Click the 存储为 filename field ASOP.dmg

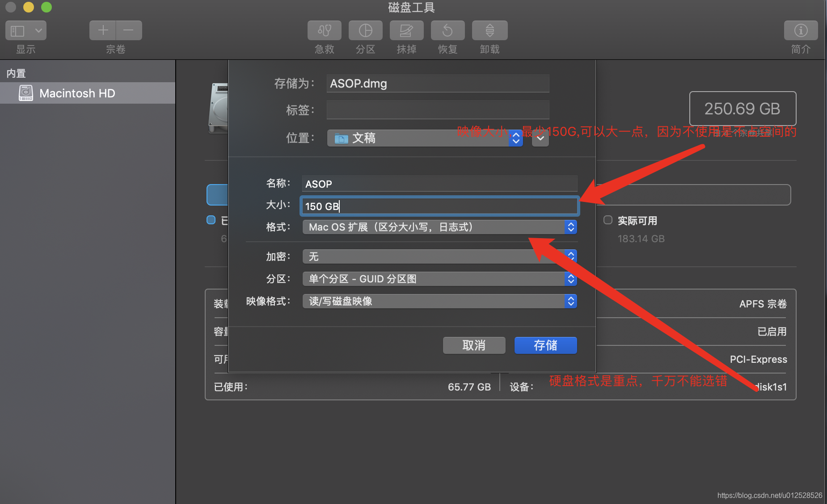[x=438, y=84]
